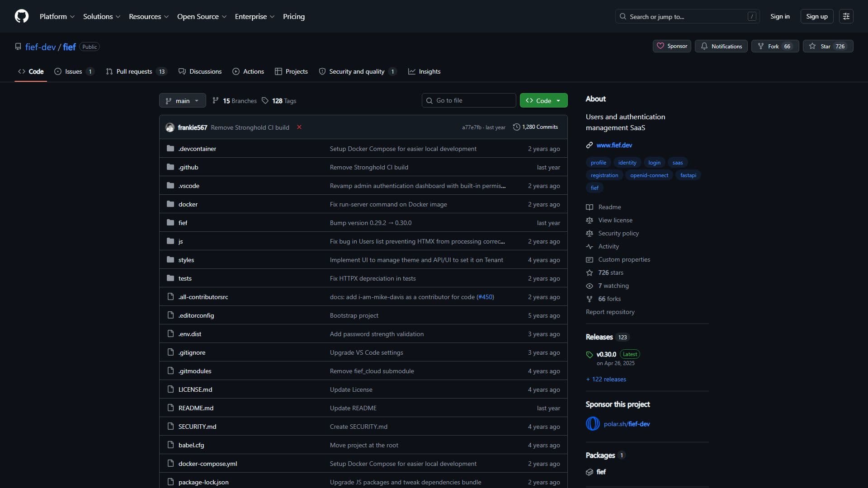This screenshot has height=488, width=868.
Task: Open the Pull requests tab
Action: coord(136,71)
